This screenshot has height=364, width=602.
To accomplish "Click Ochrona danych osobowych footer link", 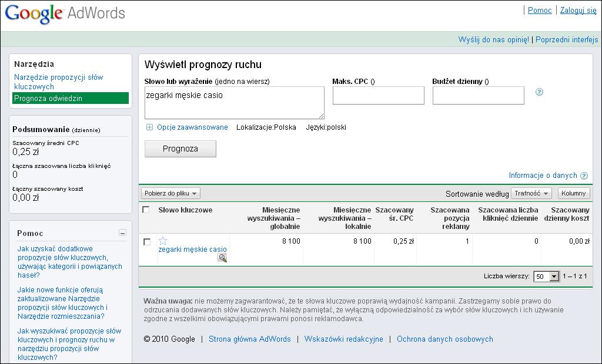I will 445,339.
